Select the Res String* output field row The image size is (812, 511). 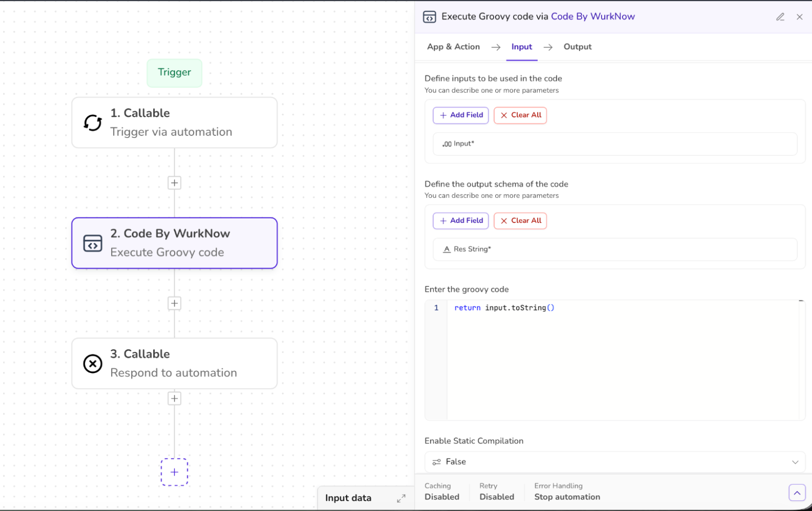[x=615, y=250]
